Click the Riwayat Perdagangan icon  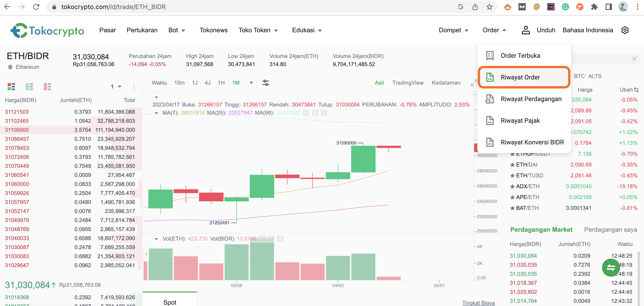click(x=490, y=99)
